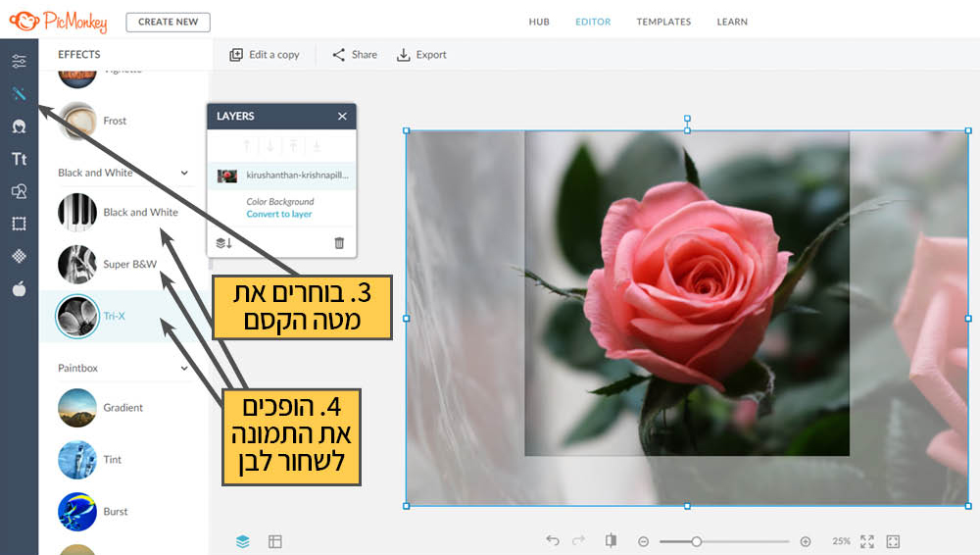Toggle the layers panel button at bottom
This screenshot has width=980, height=555.
tap(243, 541)
